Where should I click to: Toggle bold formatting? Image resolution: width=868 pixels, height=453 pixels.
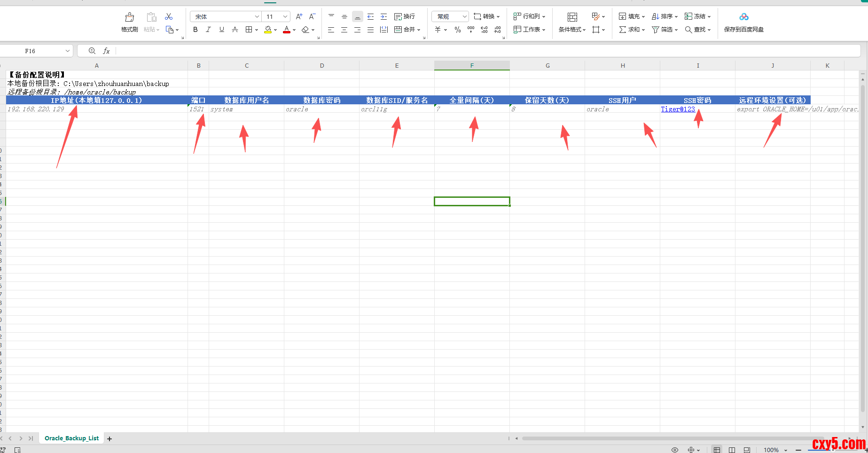(x=195, y=30)
